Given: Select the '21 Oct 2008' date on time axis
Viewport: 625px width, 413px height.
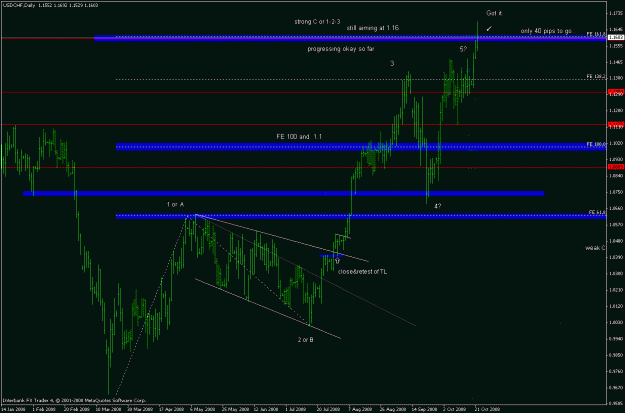Looking at the screenshot, I should click(487, 409).
